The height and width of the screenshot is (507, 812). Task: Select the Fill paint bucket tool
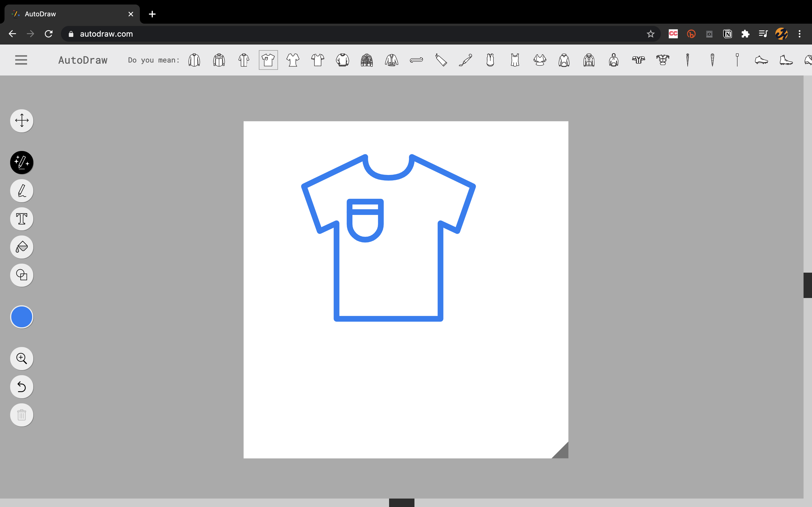[x=22, y=247]
